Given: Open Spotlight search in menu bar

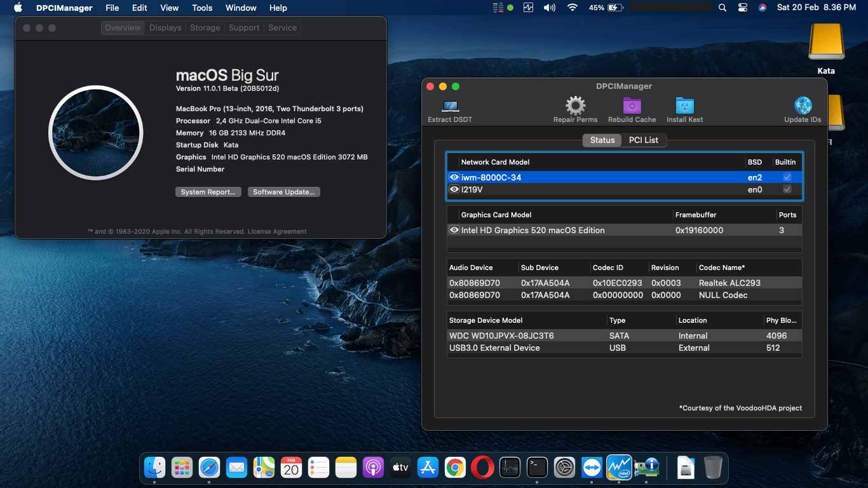Looking at the screenshot, I should click(x=722, y=8).
